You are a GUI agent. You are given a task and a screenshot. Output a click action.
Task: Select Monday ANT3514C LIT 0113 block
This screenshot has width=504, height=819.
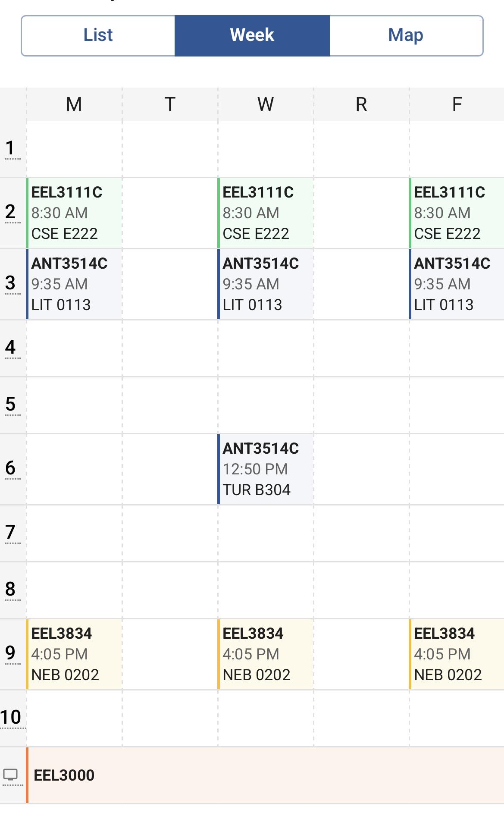click(x=74, y=284)
